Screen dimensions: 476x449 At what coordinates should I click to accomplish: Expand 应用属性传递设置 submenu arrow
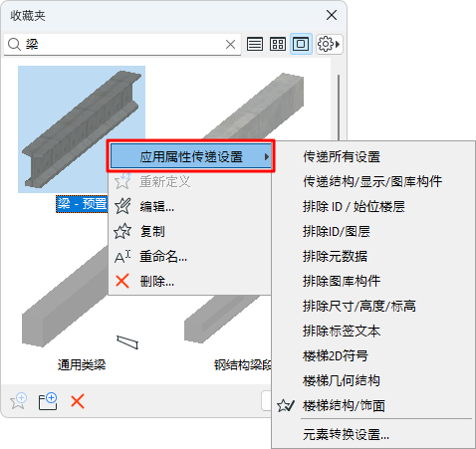pyautogui.click(x=266, y=156)
